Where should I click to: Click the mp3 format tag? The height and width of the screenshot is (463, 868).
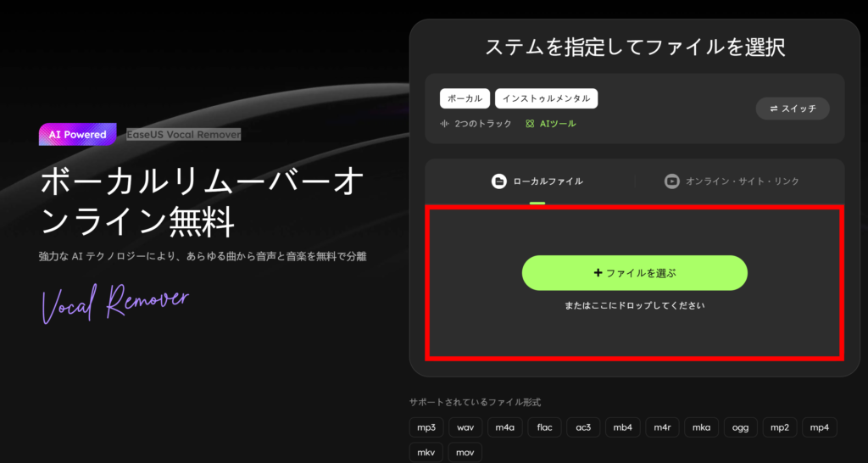tap(426, 427)
